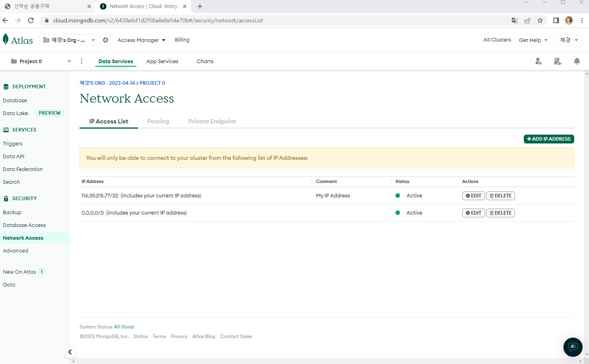This screenshot has height=364, width=589.
Task: Select the Private Endpoint tab
Action: (x=212, y=121)
